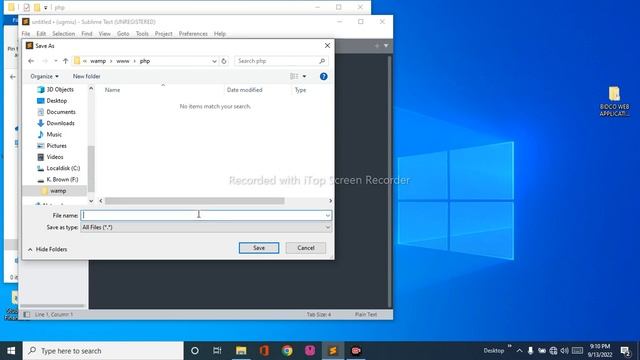
Task: Open the Goto menu in Sublime Text
Action: (123, 33)
